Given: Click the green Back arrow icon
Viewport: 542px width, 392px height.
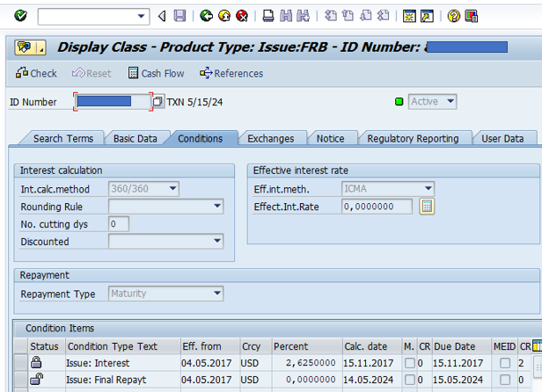Looking at the screenshot, I should [x=206, y=16].
